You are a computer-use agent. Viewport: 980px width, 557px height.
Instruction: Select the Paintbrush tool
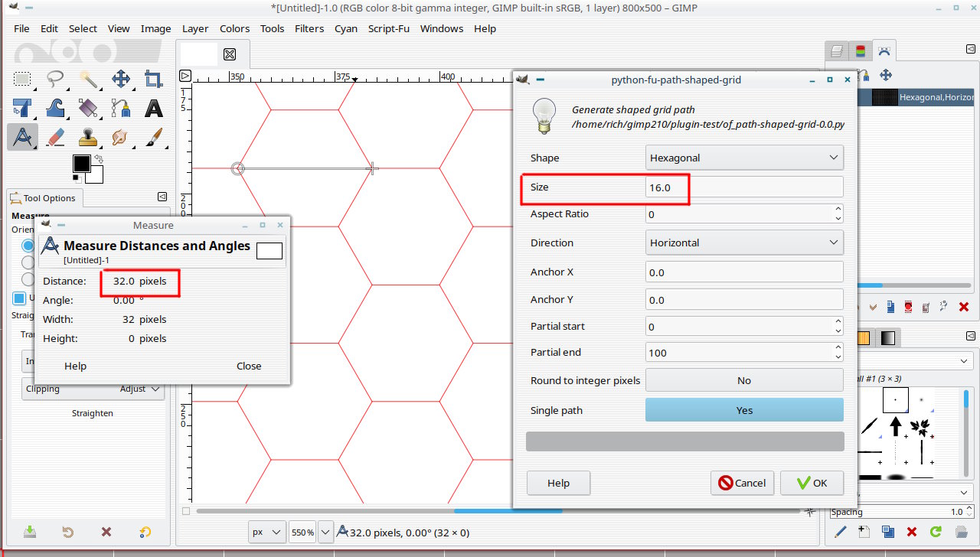pos(156,138)
